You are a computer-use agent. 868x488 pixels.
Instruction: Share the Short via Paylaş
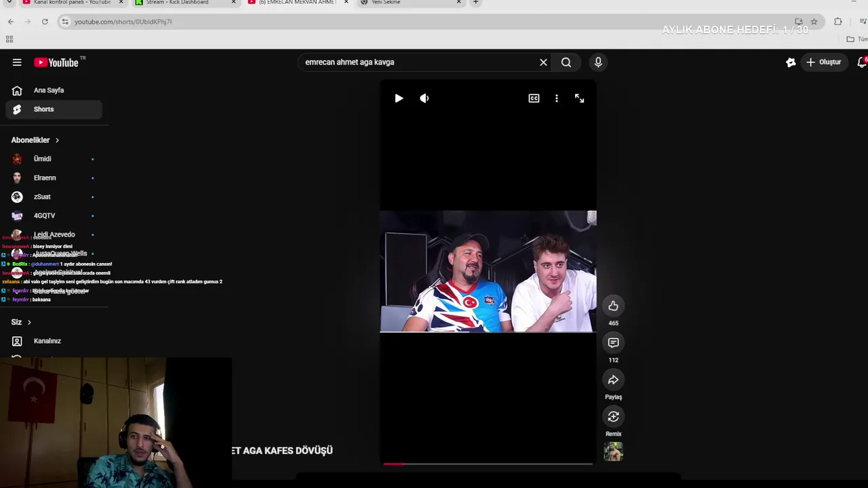(x=613, y=380)
